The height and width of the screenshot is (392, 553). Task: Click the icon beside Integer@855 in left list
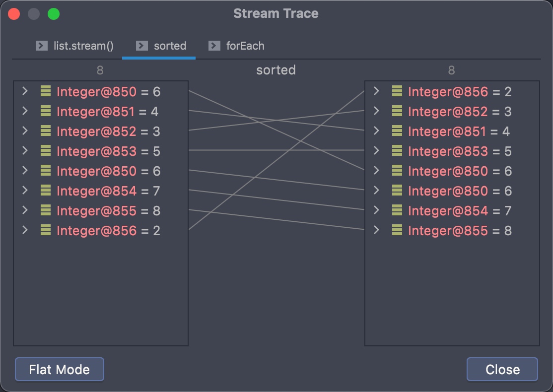point(46,211)
